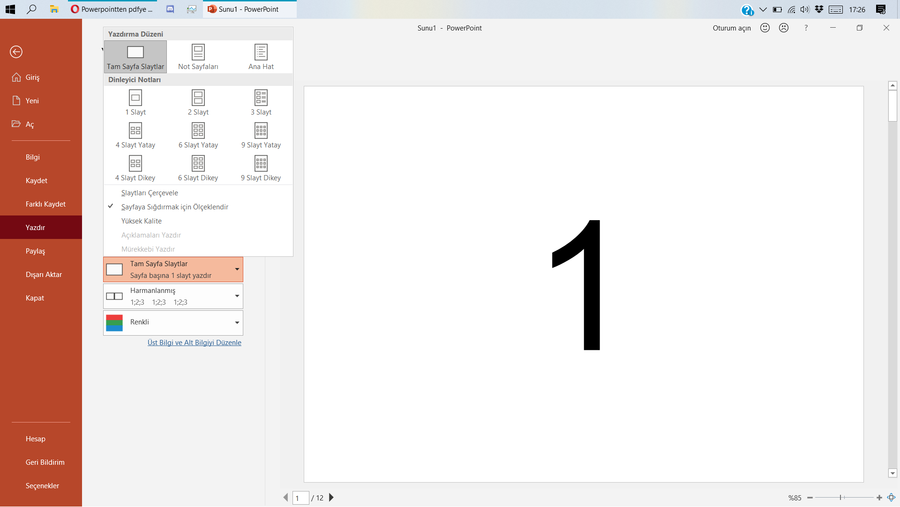Viewport: 900px width, 507px height.
Task: Click the Oturum açın sign-in button
Action: [x=731, y=28]
